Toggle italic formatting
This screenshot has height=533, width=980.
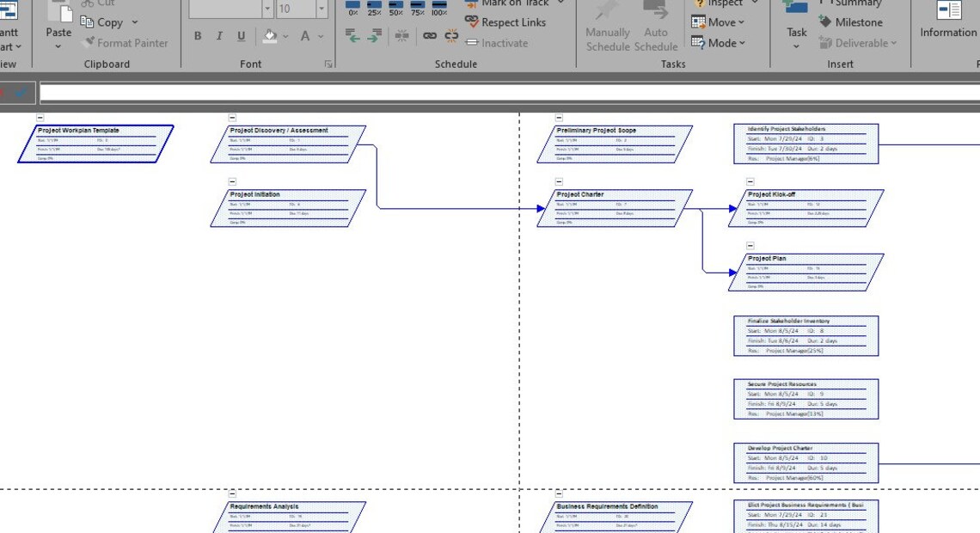click(x=219, y=35)
